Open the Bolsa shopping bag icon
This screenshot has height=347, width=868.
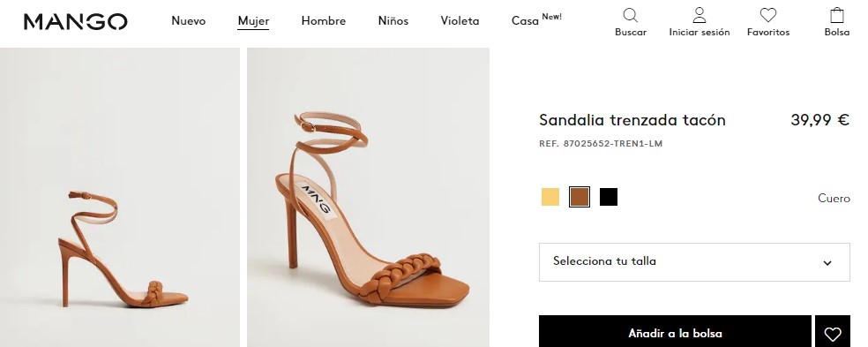(x=837, y=15)
